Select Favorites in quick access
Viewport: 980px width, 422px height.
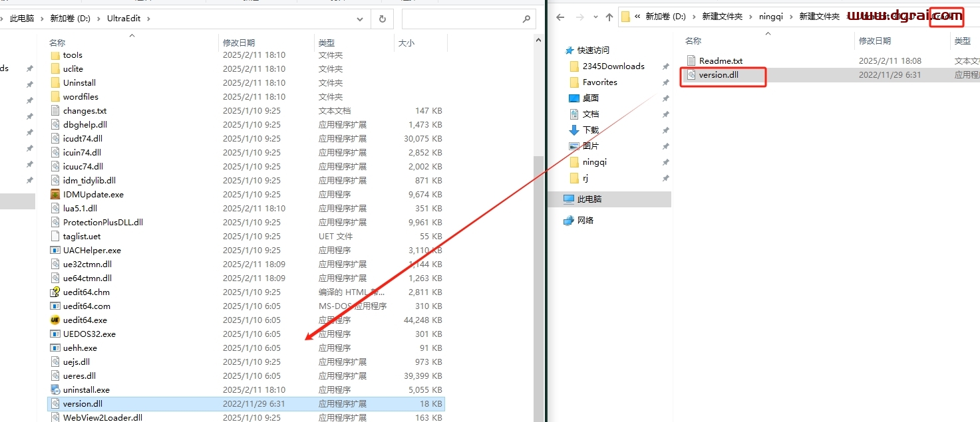point(599,82)
